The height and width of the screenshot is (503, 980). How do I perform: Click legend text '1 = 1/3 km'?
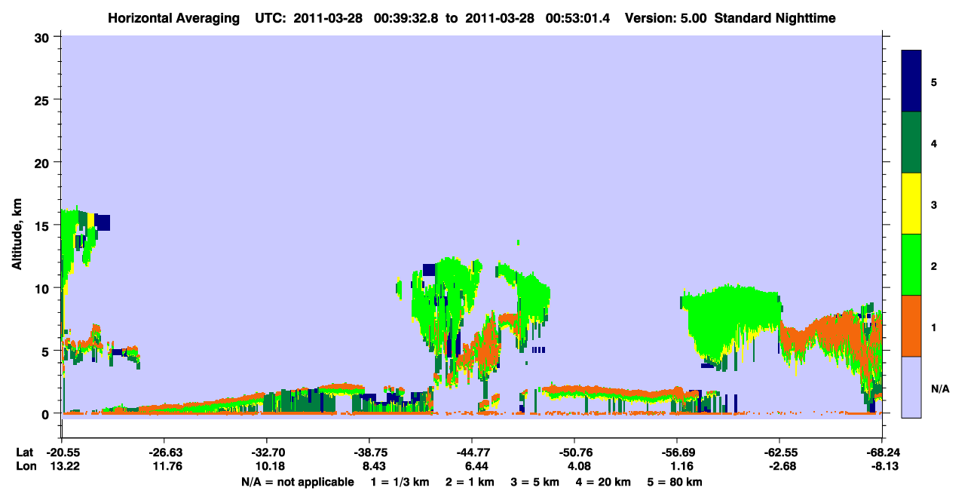[399, 482]
